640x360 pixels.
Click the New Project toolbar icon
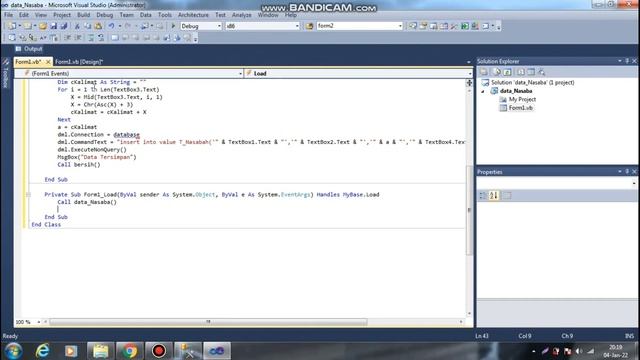click(x=11, y=26)
